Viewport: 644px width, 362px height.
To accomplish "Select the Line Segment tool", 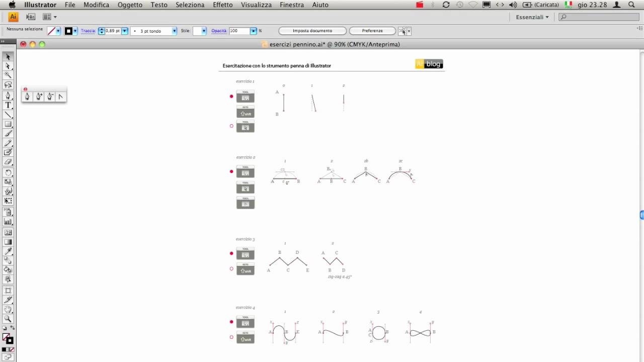I will click(8, 115).
